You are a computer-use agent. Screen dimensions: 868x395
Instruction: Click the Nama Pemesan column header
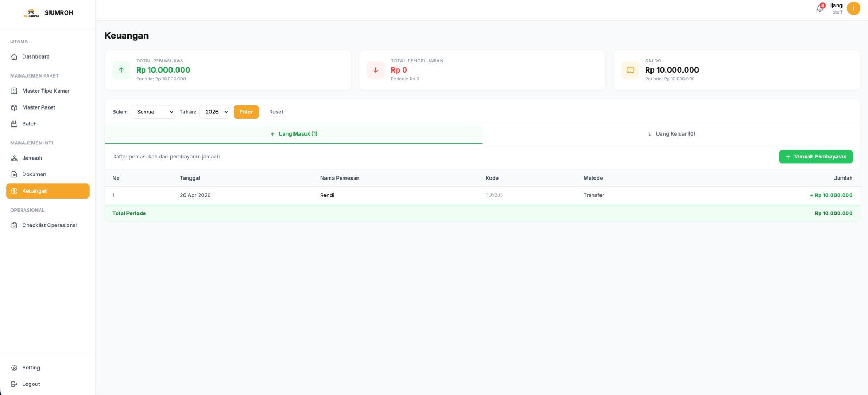coord(340,178)
